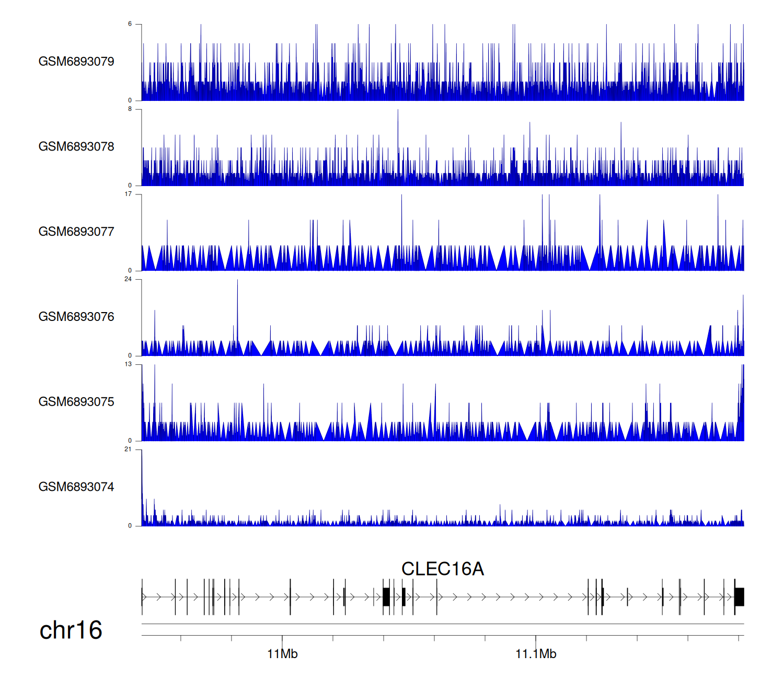The width and height of the screenshot is (784, 690).
Task: Click the GSM6893075 track label
Action: pos(76,402)
